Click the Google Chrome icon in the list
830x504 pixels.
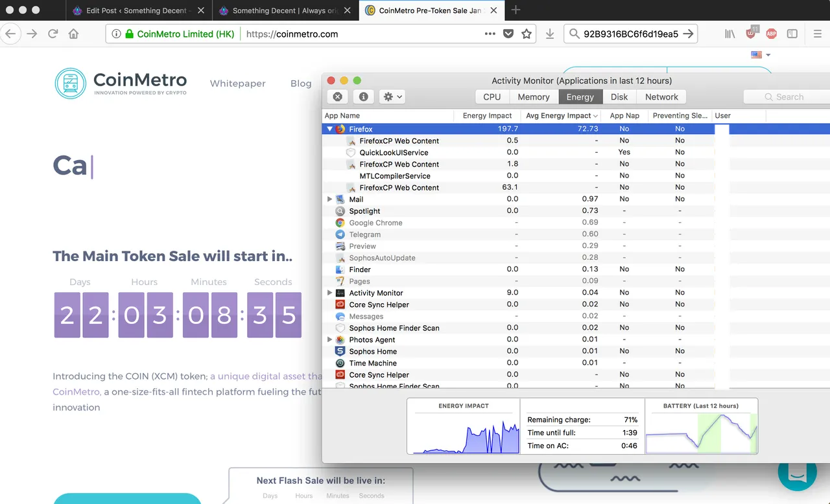click(340, 222)
